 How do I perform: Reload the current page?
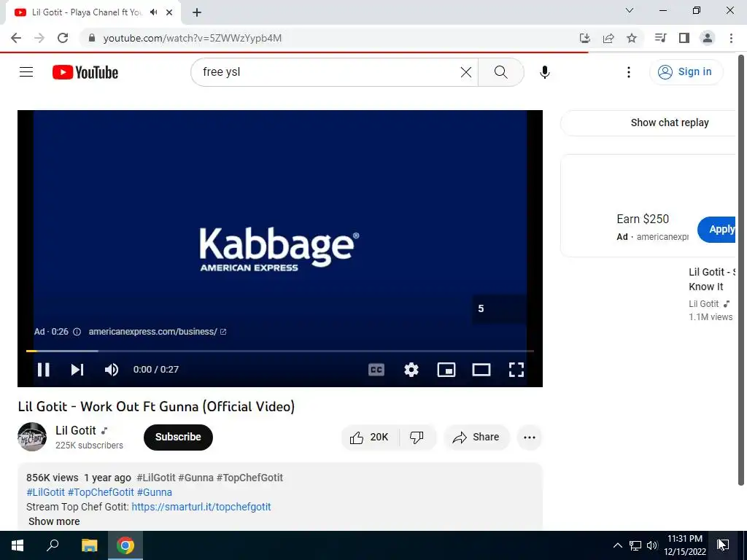pyautogui.click(x=63, y=38)
